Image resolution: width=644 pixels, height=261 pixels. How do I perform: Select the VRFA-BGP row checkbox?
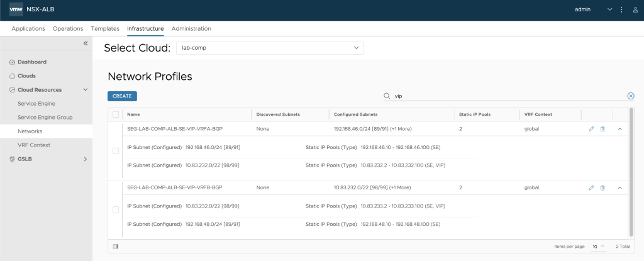[x=116, y=151]
